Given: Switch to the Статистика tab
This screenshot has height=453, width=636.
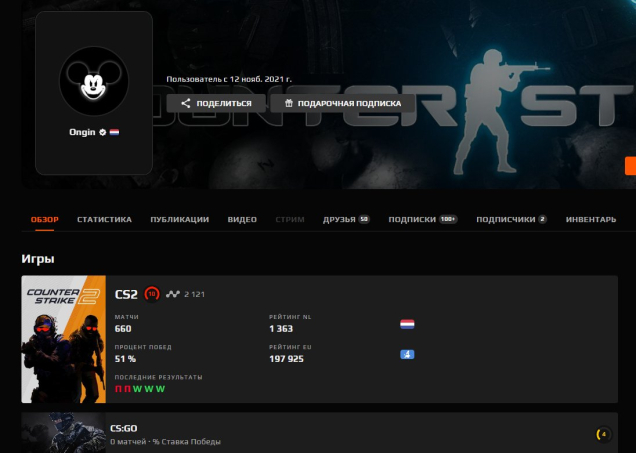Looking at the screenshot, I should tap(104, 219).
